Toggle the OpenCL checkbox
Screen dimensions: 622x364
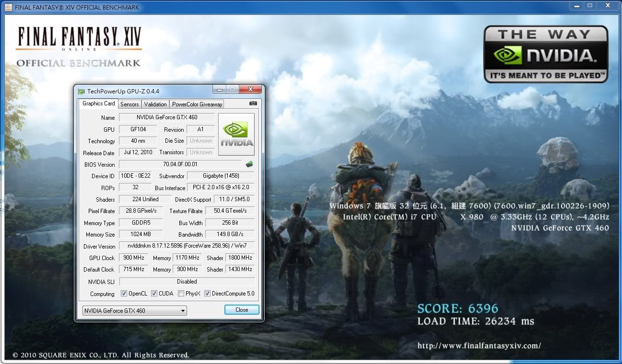pos(124,294)
